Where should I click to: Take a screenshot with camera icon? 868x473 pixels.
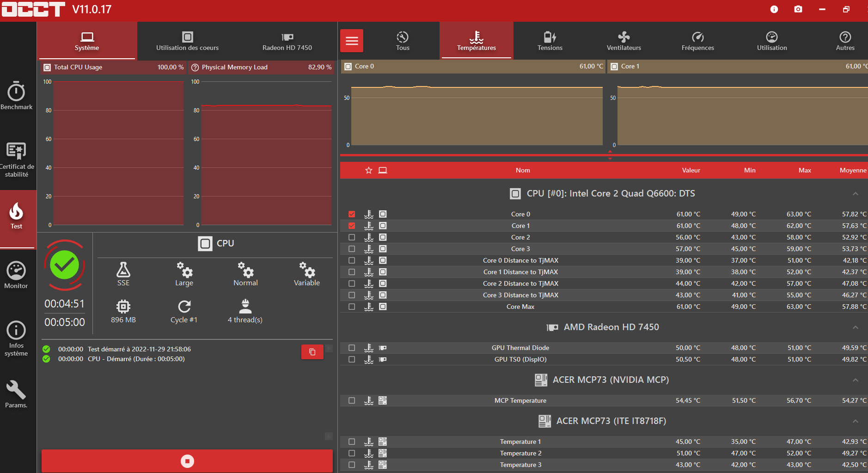tap(798, 9)
